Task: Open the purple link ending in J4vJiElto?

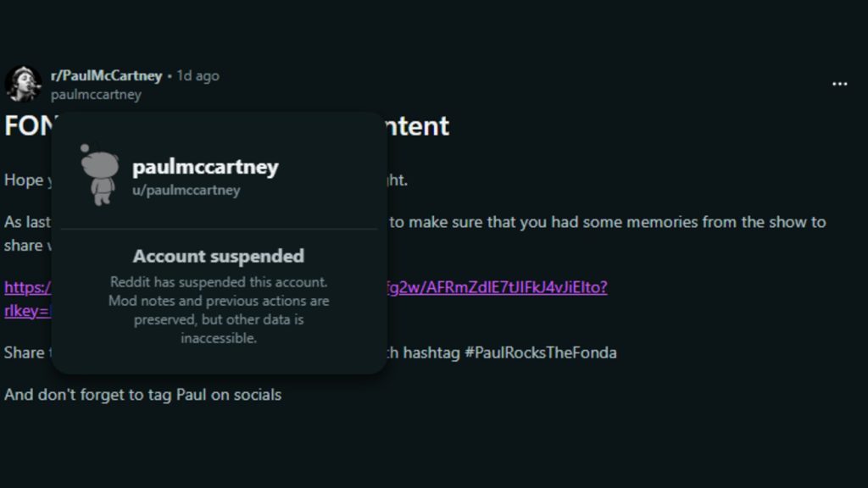Action: (497, 287)
